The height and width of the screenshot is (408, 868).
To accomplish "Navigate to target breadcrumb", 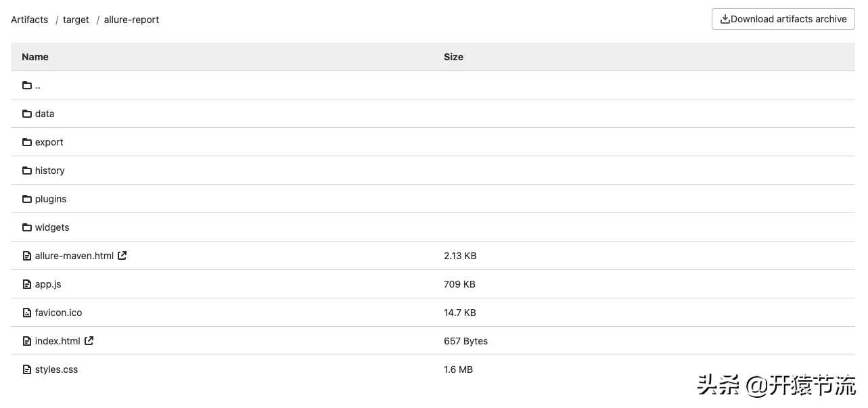I will (76, 20).
